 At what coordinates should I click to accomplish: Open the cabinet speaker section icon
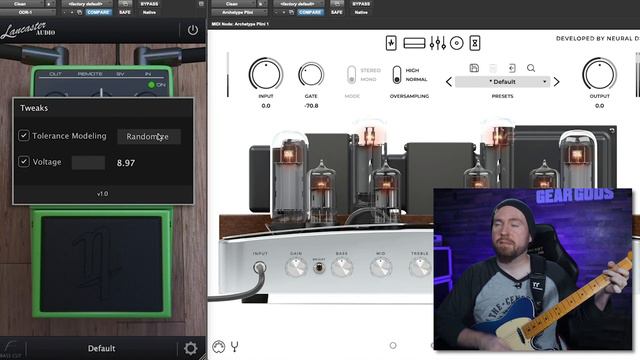(457, 43)
